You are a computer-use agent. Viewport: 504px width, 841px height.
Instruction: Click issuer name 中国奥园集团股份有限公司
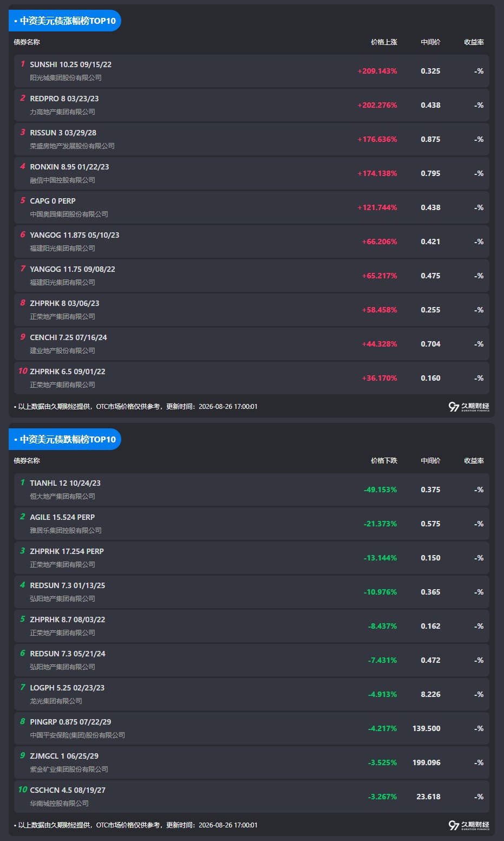coord(69,214)
